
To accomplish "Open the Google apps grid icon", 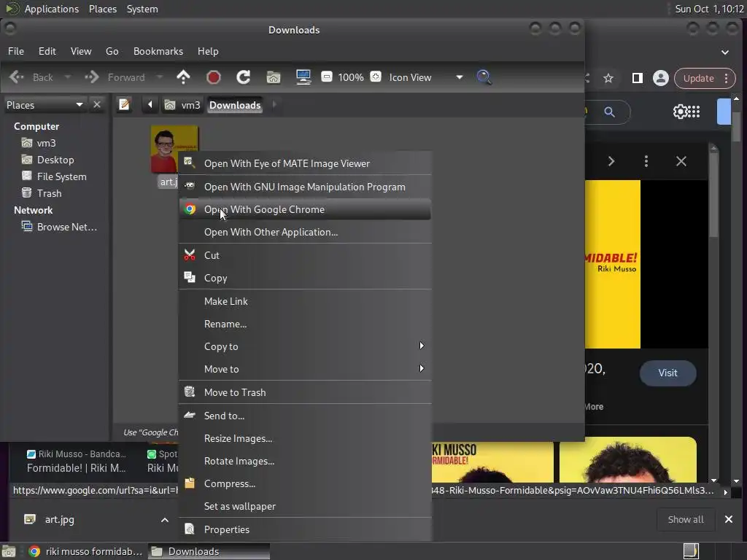I will [x=694, y=112].
